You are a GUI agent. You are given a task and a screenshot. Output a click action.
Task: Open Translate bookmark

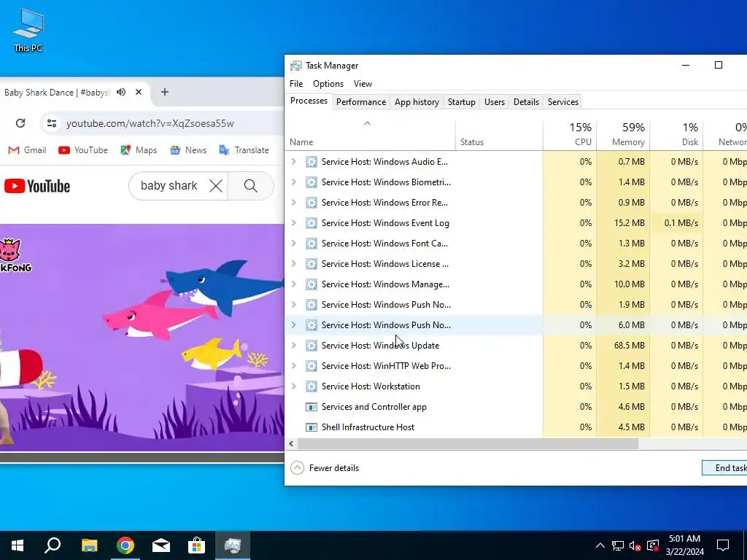point(244,150)
